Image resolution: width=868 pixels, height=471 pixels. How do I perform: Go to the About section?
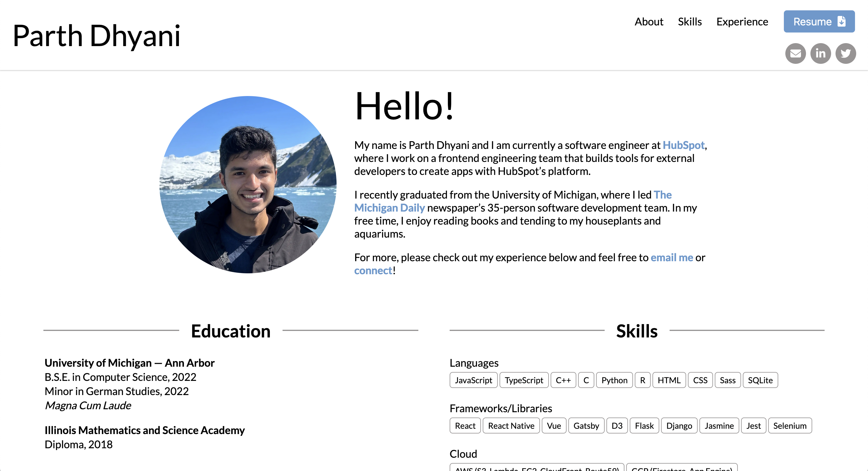[x=649, y=22]
